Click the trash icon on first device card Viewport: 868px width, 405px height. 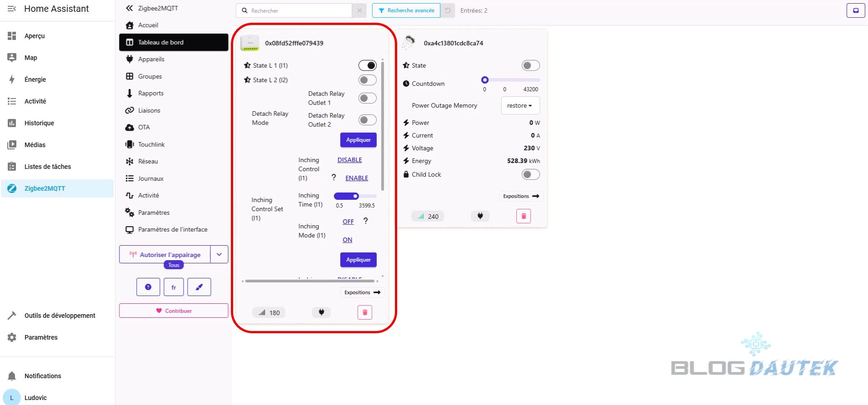coord(364,312)
